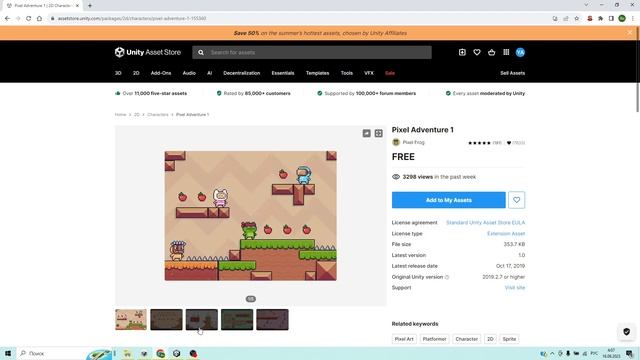Image resolution: width=640 pixels, height=360 pixels.
Task: Open the Windows Start menu
Action: (8, 353)
